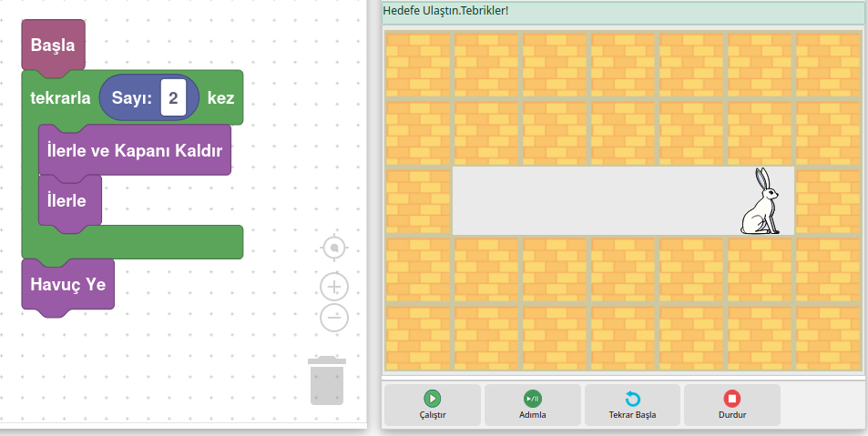Click the empty corridor tile left of the rabbit
Screen dimensions: 868x436
(x=692, y=201)
